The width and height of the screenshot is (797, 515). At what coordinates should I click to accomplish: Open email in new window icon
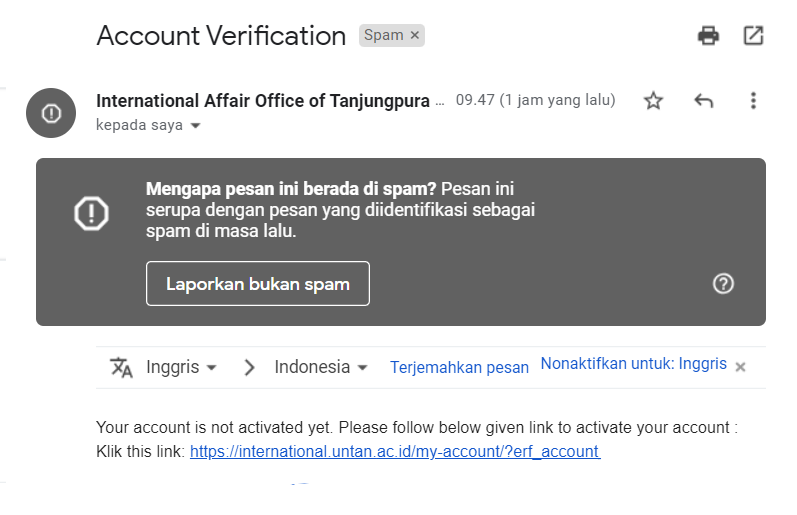click(x=753, y=36)
